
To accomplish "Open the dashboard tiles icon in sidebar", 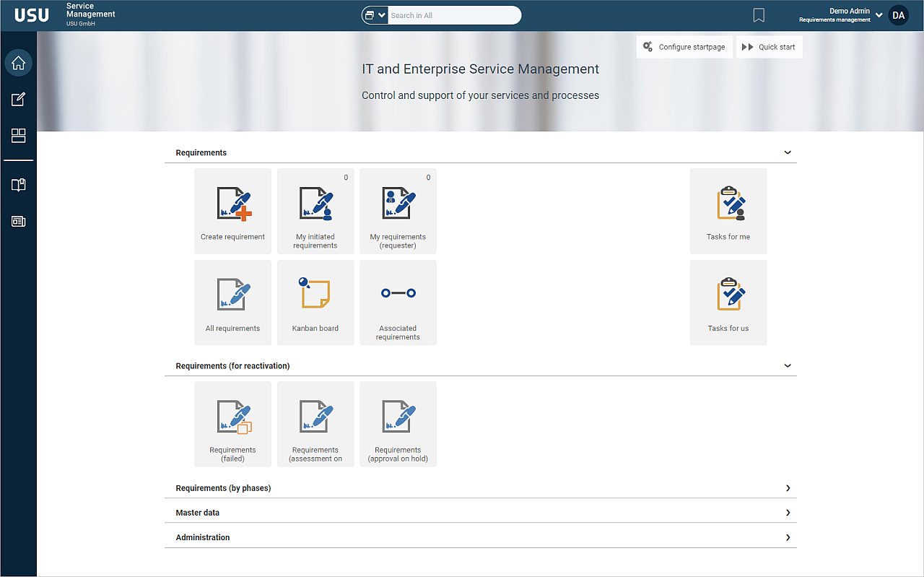I will point(19,136).
